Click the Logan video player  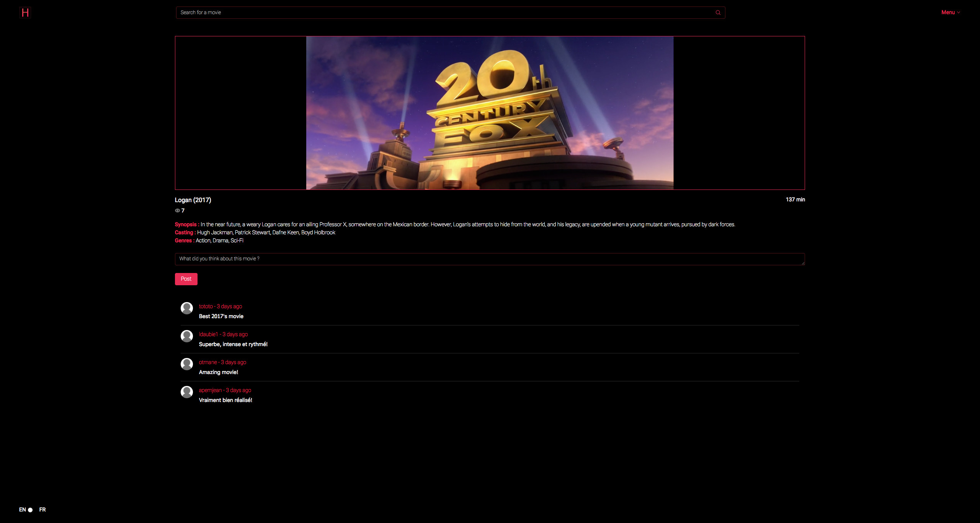tap(490, 113)
